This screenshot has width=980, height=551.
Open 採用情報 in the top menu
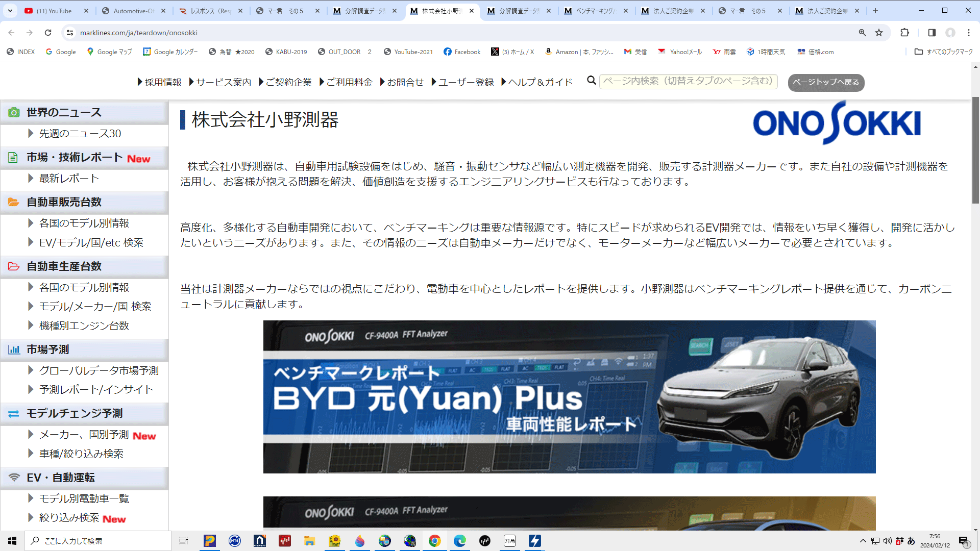pyautogui.click(x=159, y=82)
